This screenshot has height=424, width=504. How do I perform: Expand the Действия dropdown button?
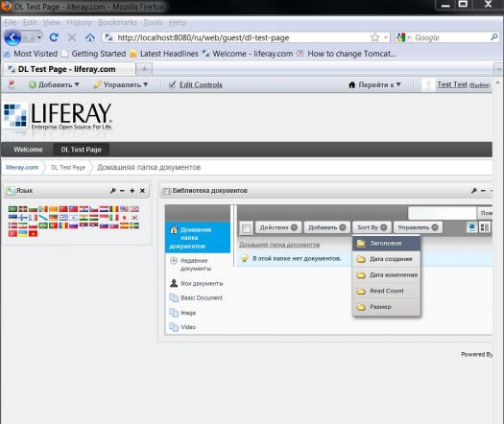click(278, 227)
